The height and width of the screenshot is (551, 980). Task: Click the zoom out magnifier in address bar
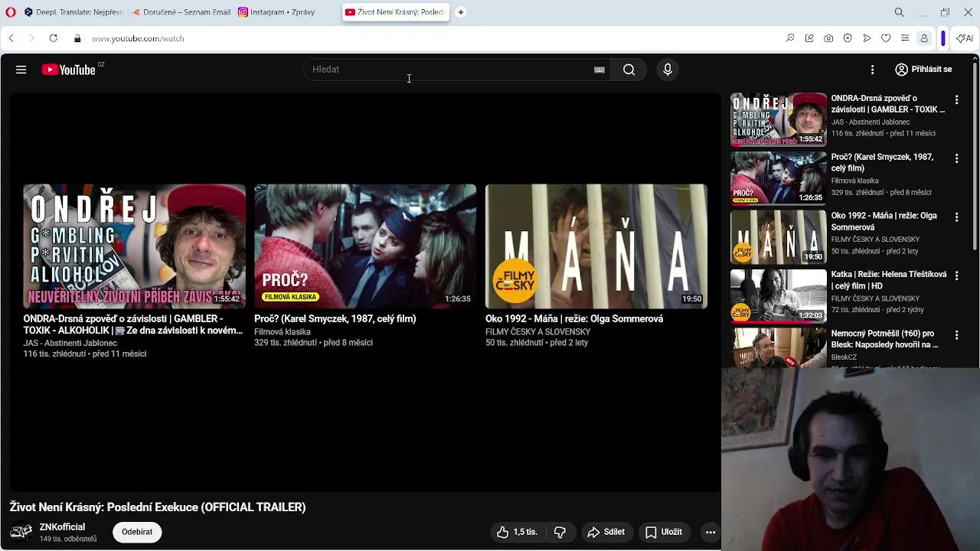pyautogui.click(x=790, y=38)
